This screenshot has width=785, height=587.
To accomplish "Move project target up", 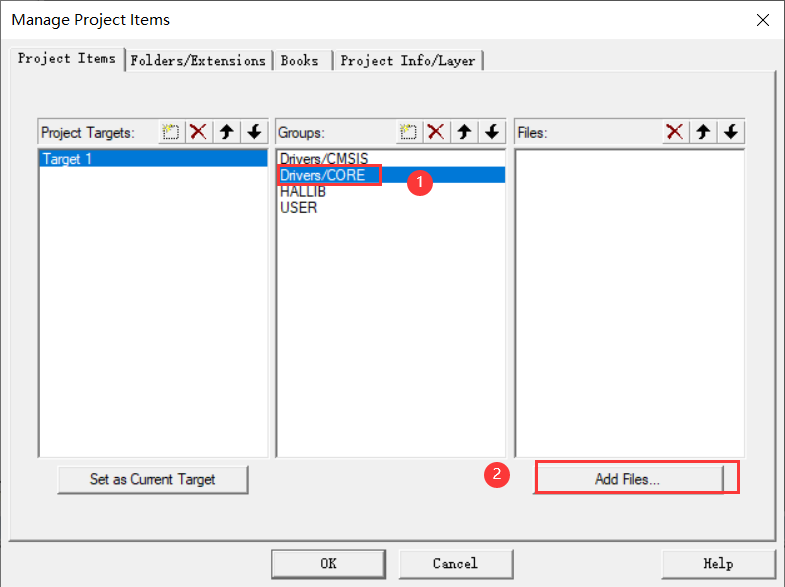I will pos(227,132).
